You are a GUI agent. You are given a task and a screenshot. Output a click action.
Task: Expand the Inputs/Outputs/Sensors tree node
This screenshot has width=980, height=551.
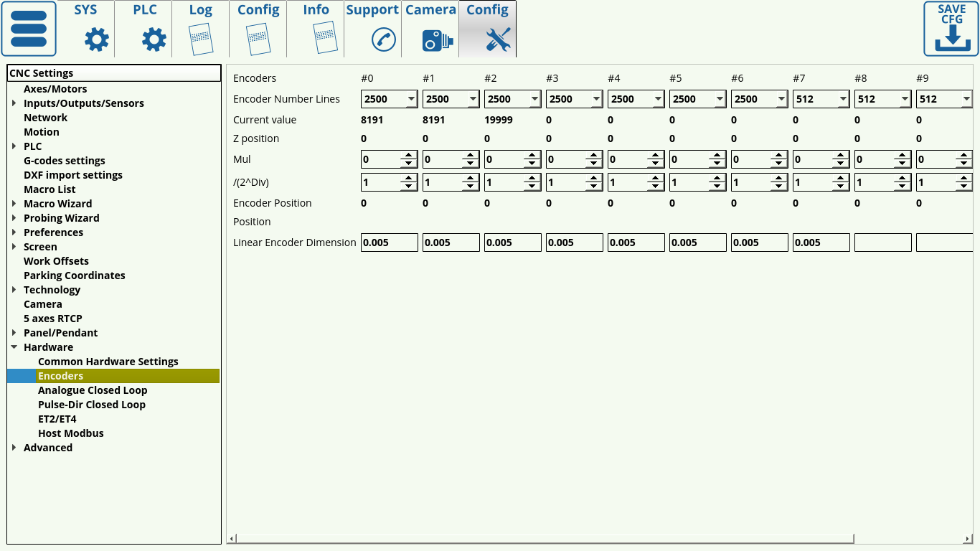coord(14,103)
